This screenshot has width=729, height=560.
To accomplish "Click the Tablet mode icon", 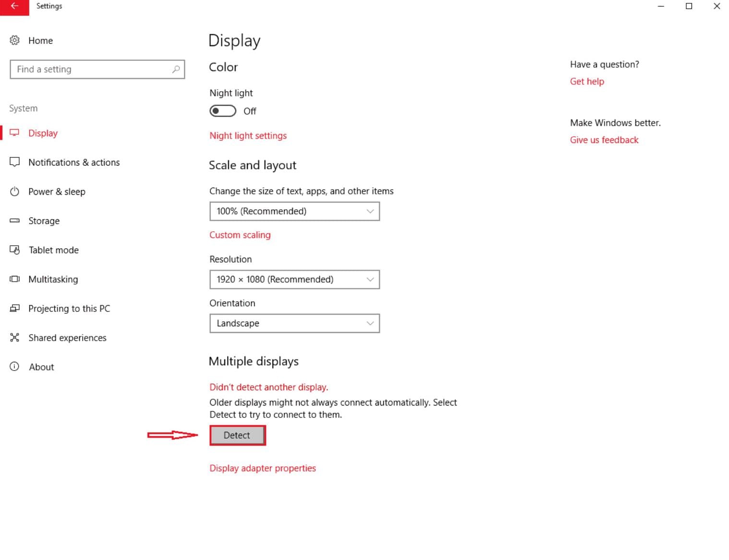I will (15, 250).
